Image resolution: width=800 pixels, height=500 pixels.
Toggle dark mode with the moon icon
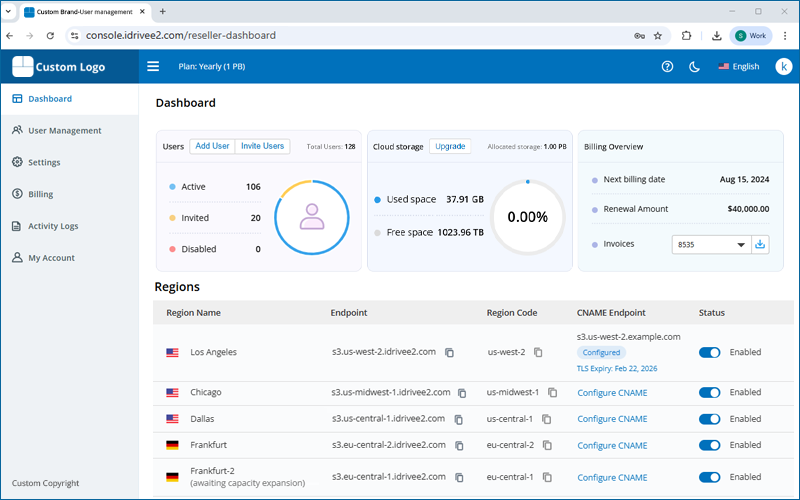tap(695, 67)
